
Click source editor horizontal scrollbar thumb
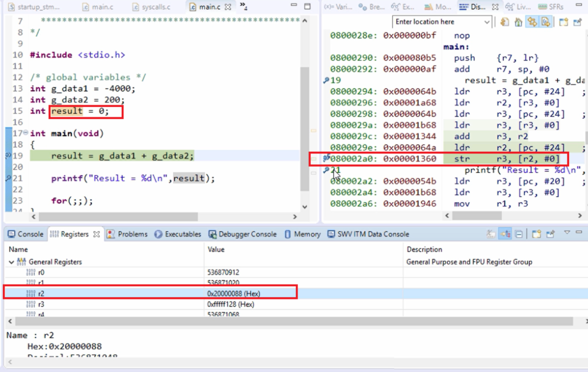118,217
